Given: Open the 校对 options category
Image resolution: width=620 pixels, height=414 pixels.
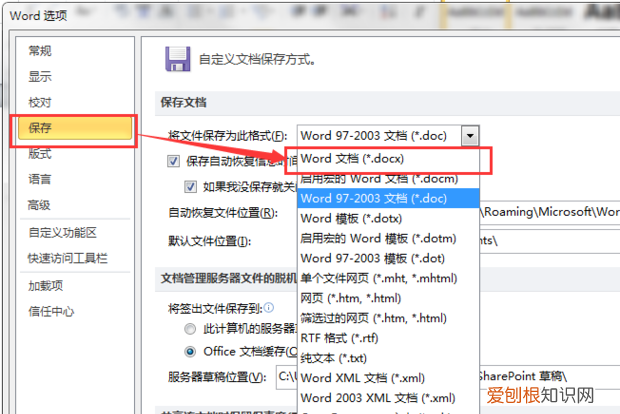Looking at the screenshot, I should tap(40, 102).
